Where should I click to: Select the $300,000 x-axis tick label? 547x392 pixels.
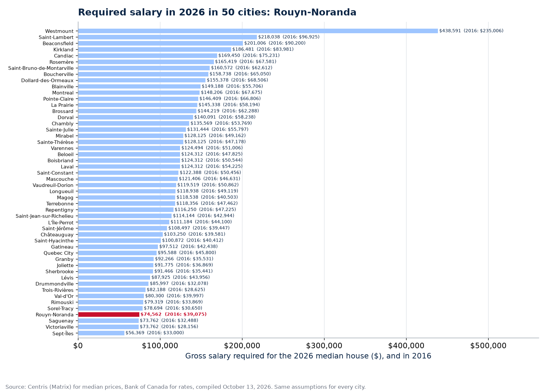324,346
